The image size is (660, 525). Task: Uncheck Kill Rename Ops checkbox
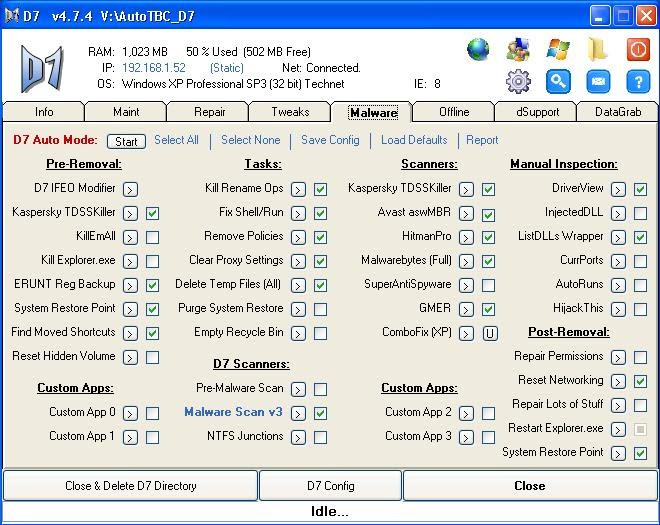320,189
